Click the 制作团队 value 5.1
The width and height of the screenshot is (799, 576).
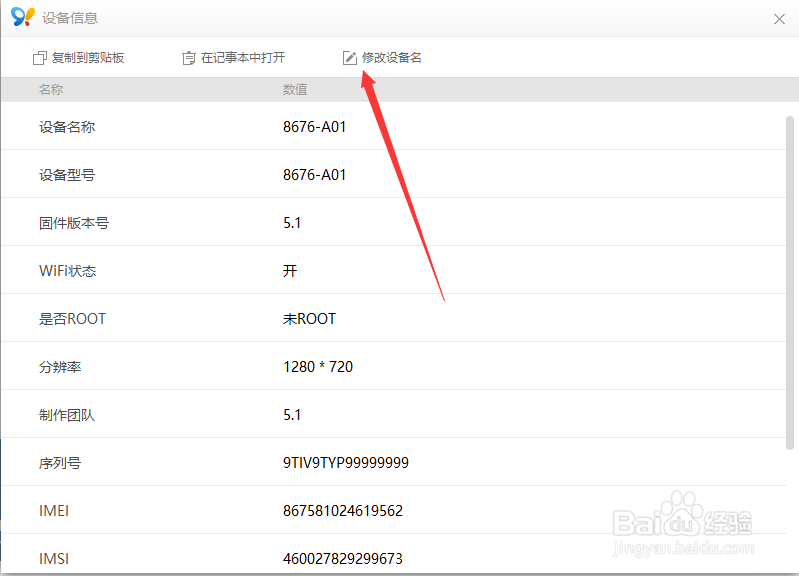[292, 415]
